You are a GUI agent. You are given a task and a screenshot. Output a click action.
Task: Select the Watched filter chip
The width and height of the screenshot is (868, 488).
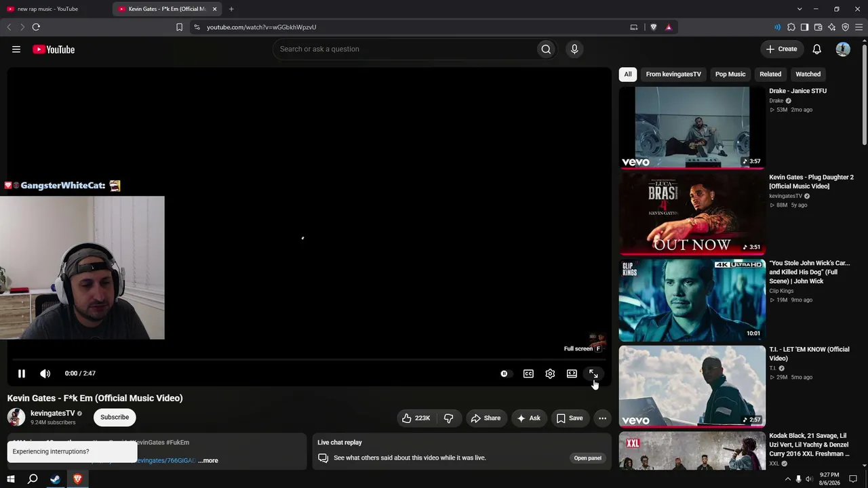(808, 74)
